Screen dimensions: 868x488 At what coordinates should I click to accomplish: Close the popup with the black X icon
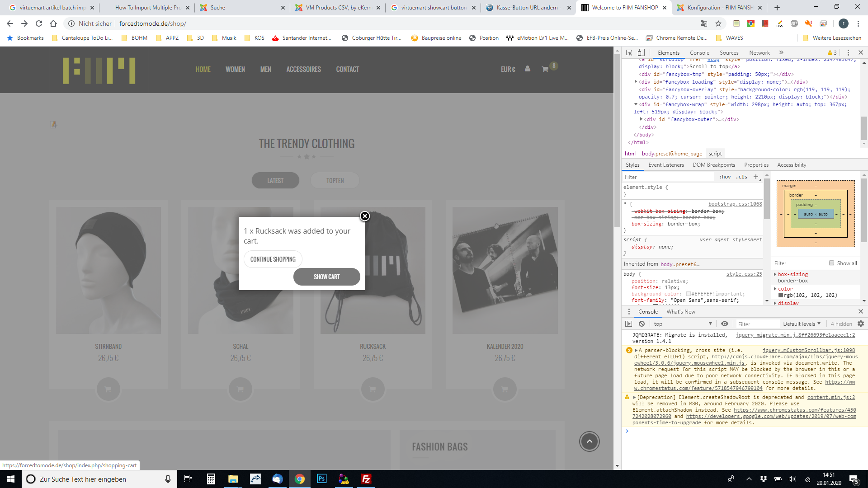click(365, 216)
